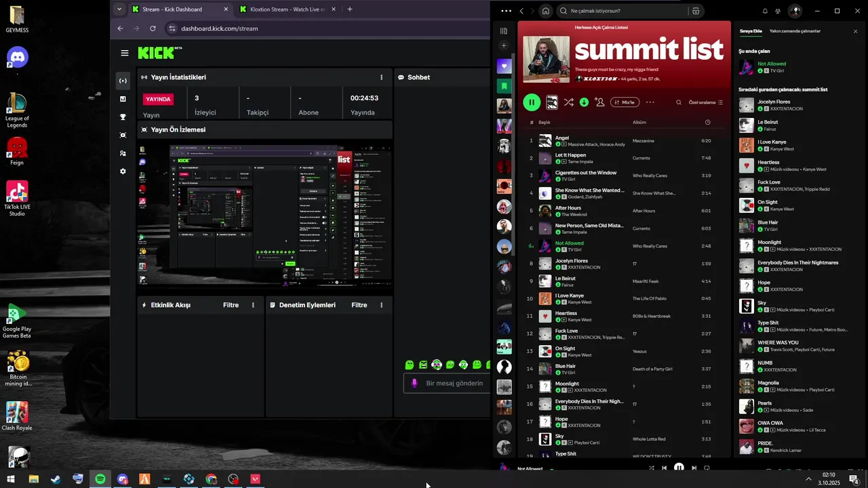Switch to Sıraya Ekle queue tab
This screenshot has width=868, height=488.
coord(751,31)
